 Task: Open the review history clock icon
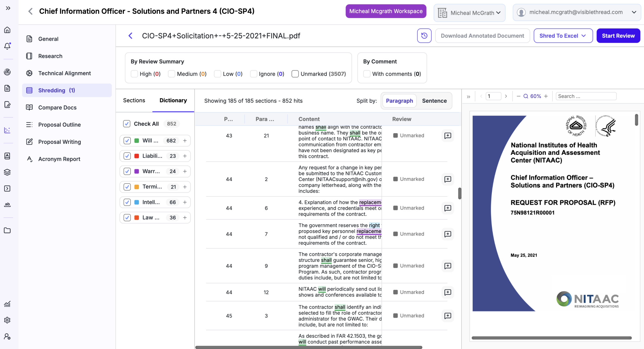pyautogui.click(x=424, y=36)
